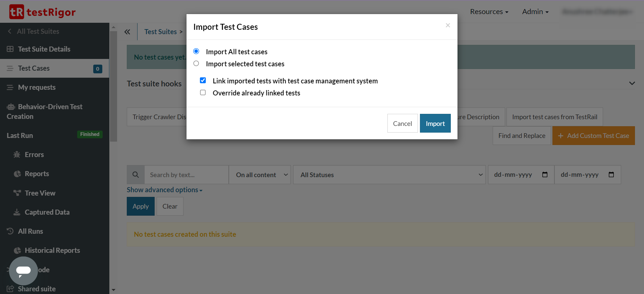Viewport: 644px width, 294px height.
Task: Open Errors via bug icon
Action: click(x=17, y=155)
